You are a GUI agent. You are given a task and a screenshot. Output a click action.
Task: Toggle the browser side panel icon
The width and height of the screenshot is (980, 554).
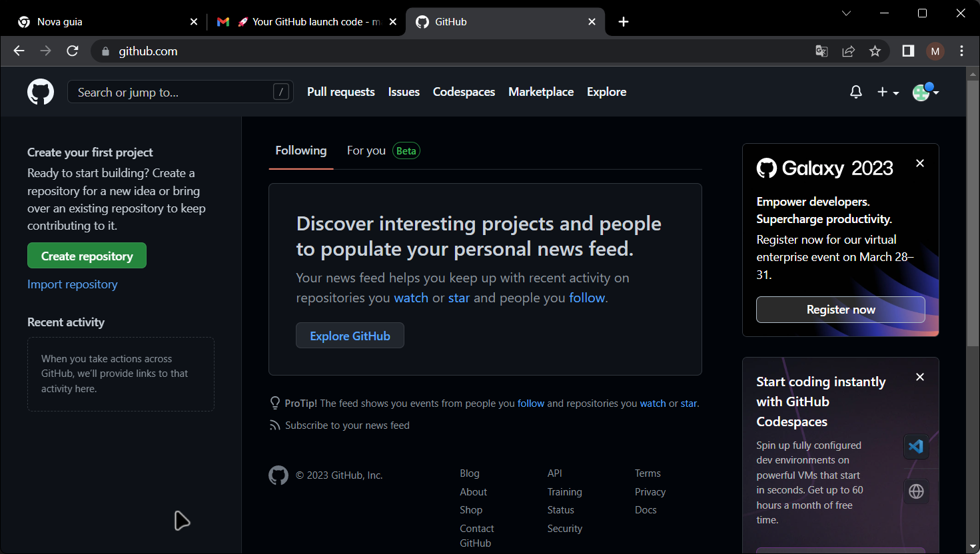point(908,51)
